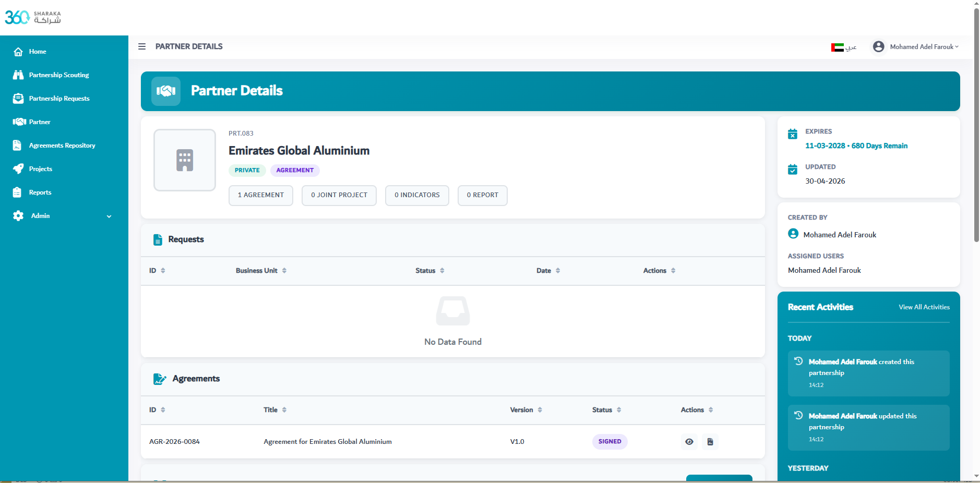Click the Projects rocket icon
980x483 pixels.
click(18, 169)
